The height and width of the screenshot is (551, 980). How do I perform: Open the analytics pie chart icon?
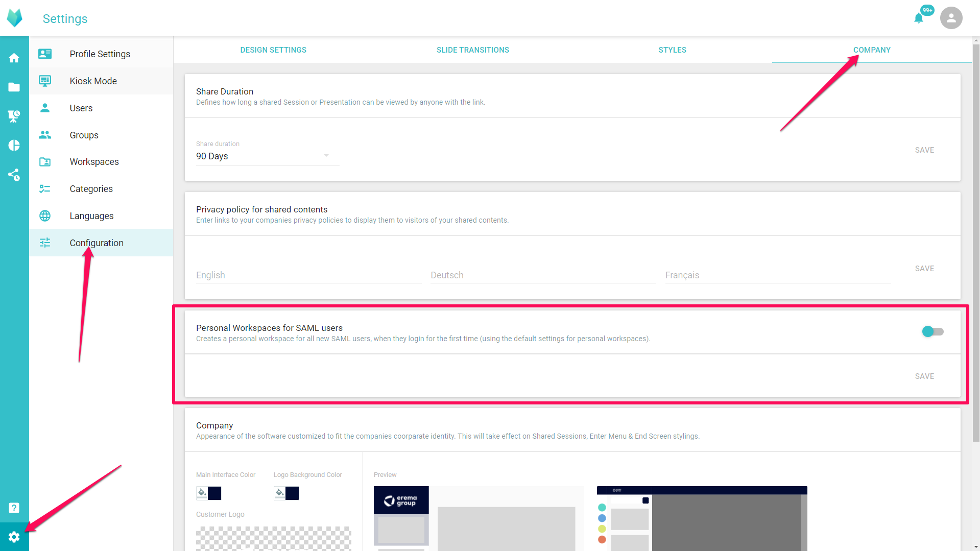point(14,146)
